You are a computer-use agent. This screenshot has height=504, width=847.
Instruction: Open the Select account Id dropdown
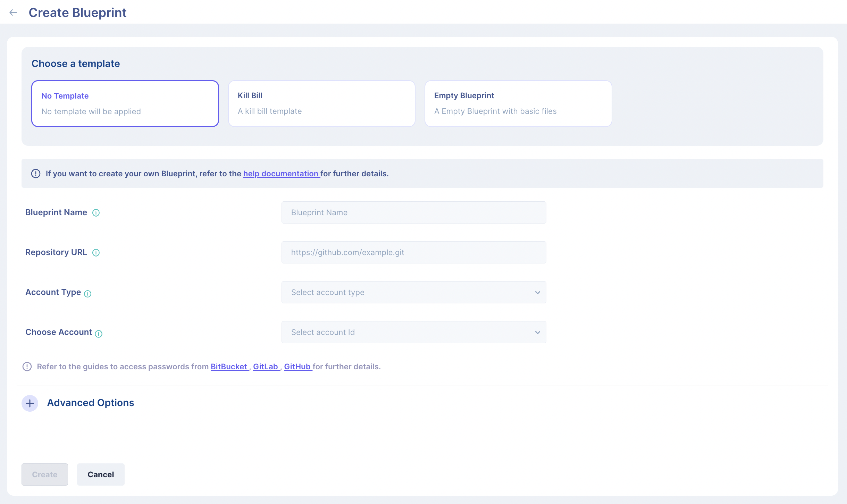coord(414,332)
